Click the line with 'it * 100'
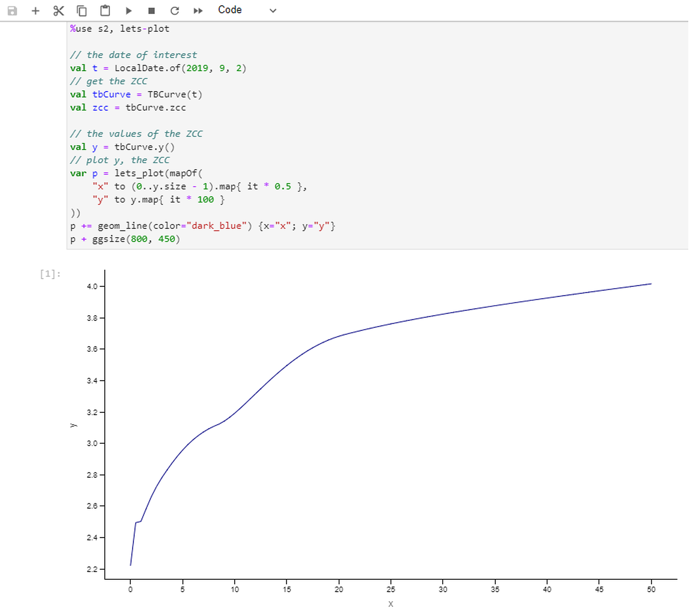689x616 pixels. click(x=158, y=200)
